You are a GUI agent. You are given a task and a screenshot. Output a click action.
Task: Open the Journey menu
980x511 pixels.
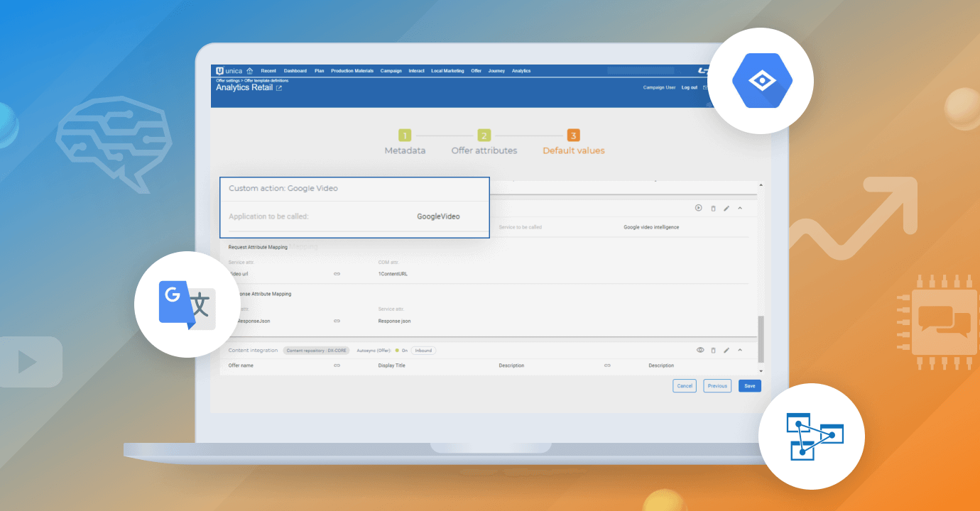pos(496,71)
